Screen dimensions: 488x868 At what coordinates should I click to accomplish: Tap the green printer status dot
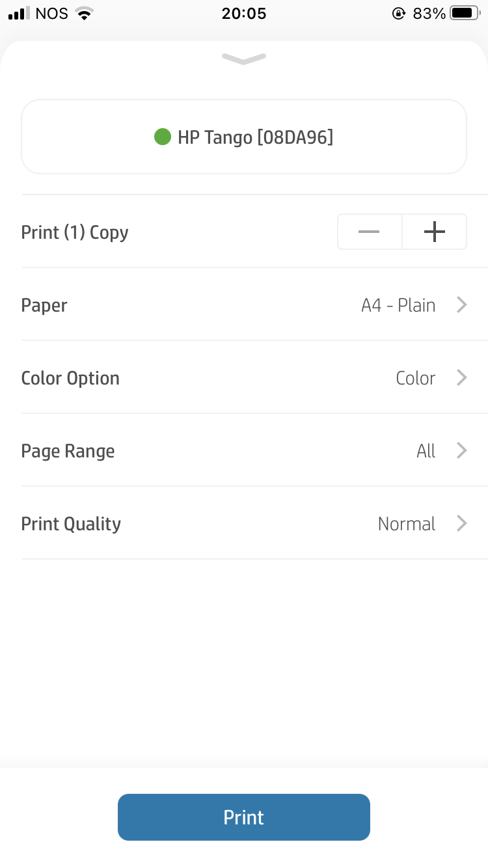(x=162, y=137)
